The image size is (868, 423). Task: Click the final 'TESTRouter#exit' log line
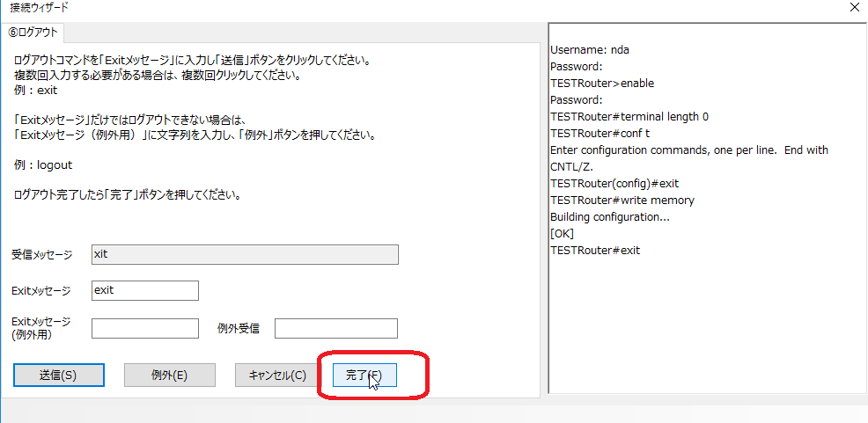point(595,251)
